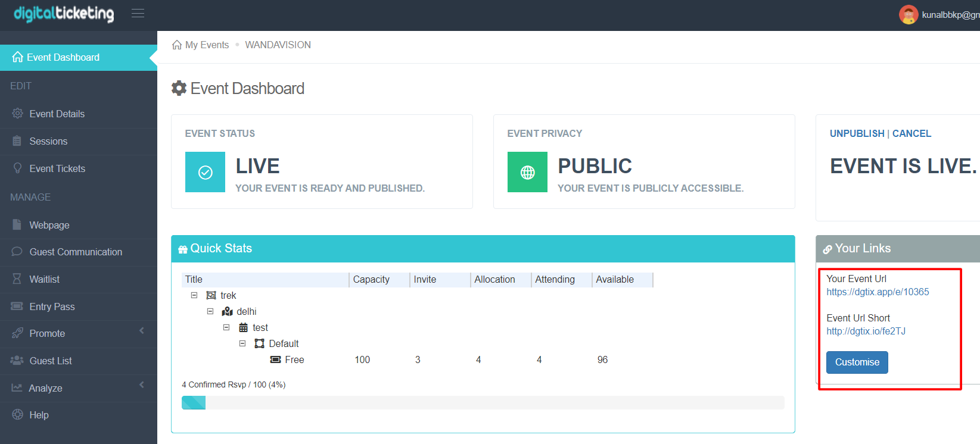Image resolution: width=980 pixels, height=444 pixels.
Task: Collapse the Default tree node
Action: click(x=242, y=343)
